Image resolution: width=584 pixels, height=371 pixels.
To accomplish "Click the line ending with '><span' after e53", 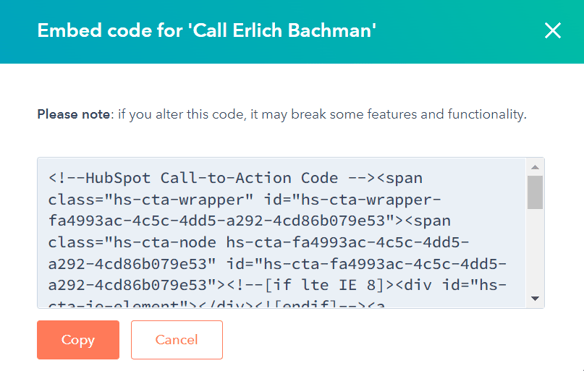I will [x=250, y=221].
